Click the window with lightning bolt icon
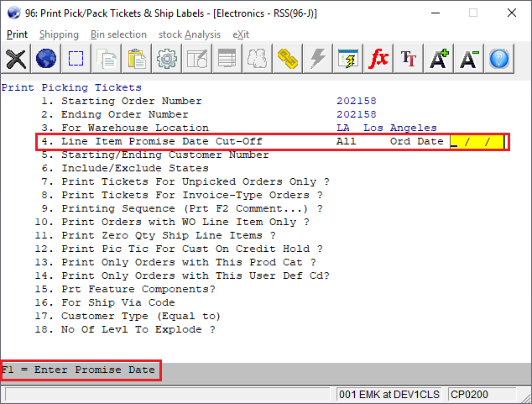This screenshot has height=404, width=532. click(348, 59)
